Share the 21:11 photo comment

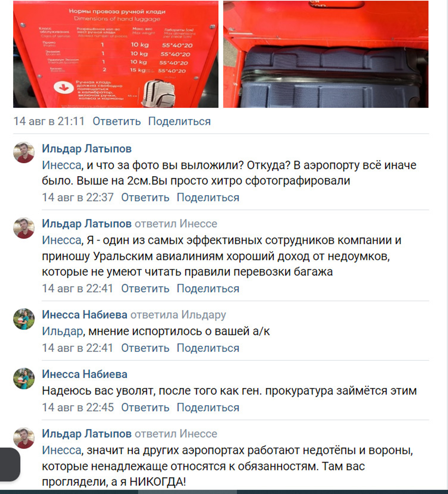pos(179,121)
